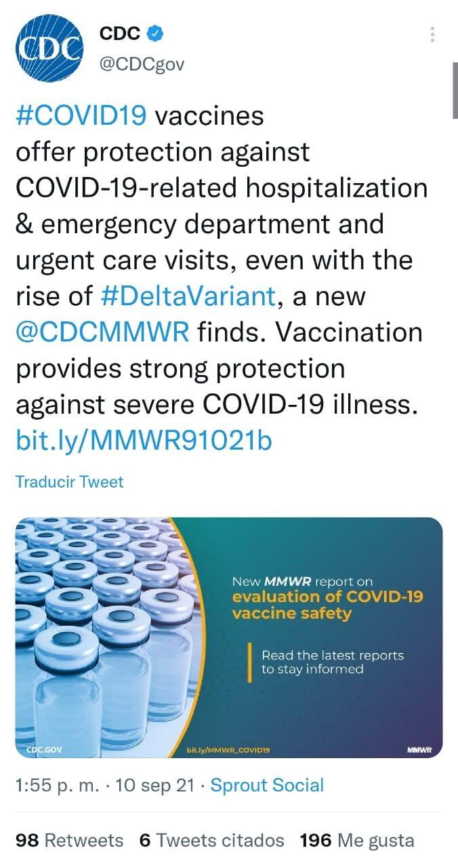Screen dimensions: 458x868
Task: Click the CDC.GOV label on the image
Action: tap(44, 749)
